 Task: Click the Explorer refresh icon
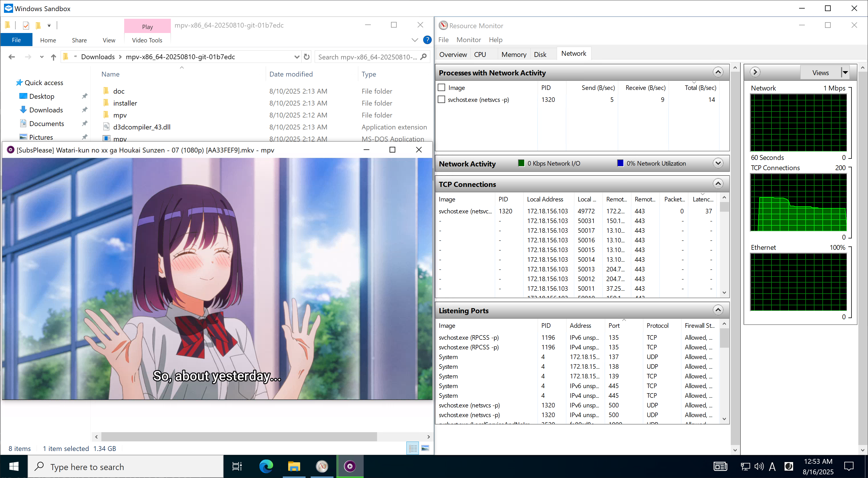(306, 57)
